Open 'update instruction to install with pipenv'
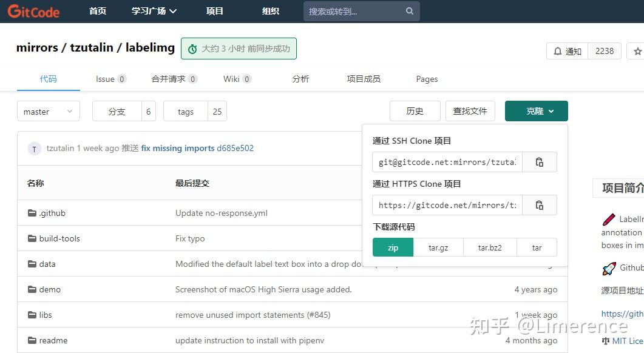This screenshot has width=644, height=353. [249, 340]
